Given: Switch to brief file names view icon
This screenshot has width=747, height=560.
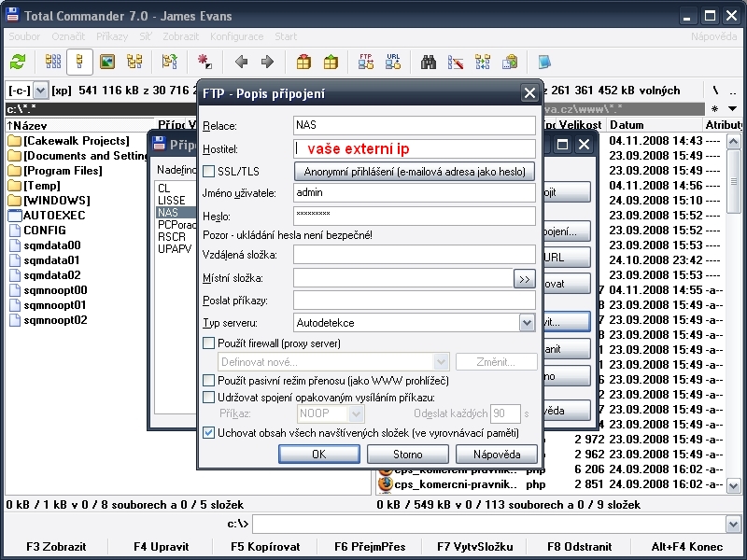Looking at the screenshot, I should point(53,62).
